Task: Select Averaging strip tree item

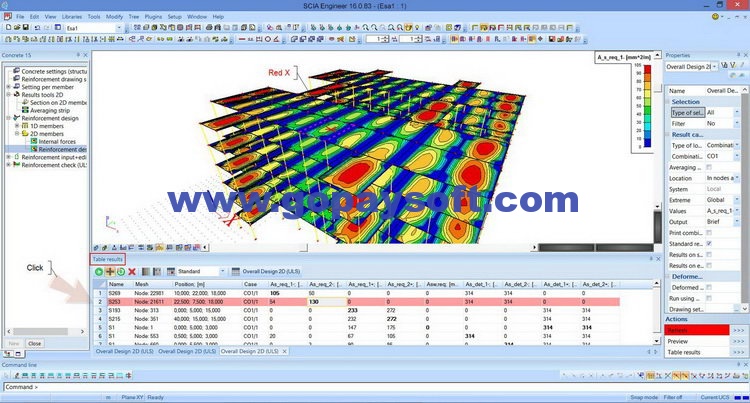Action: point(50,110)
